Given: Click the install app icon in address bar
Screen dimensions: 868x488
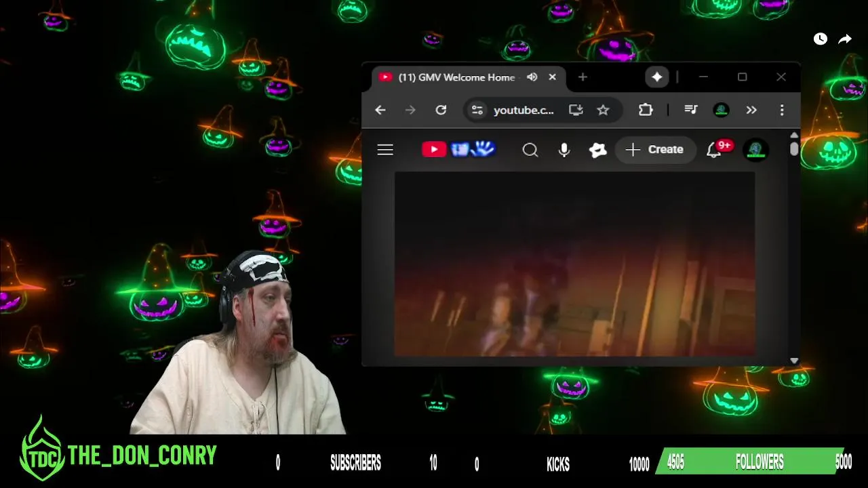Looking at the screenshot, I should [x=576, y=110].
